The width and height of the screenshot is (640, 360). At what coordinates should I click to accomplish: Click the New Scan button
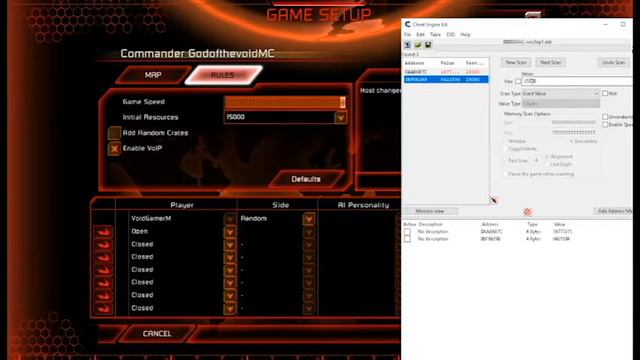tap(516, 62)
